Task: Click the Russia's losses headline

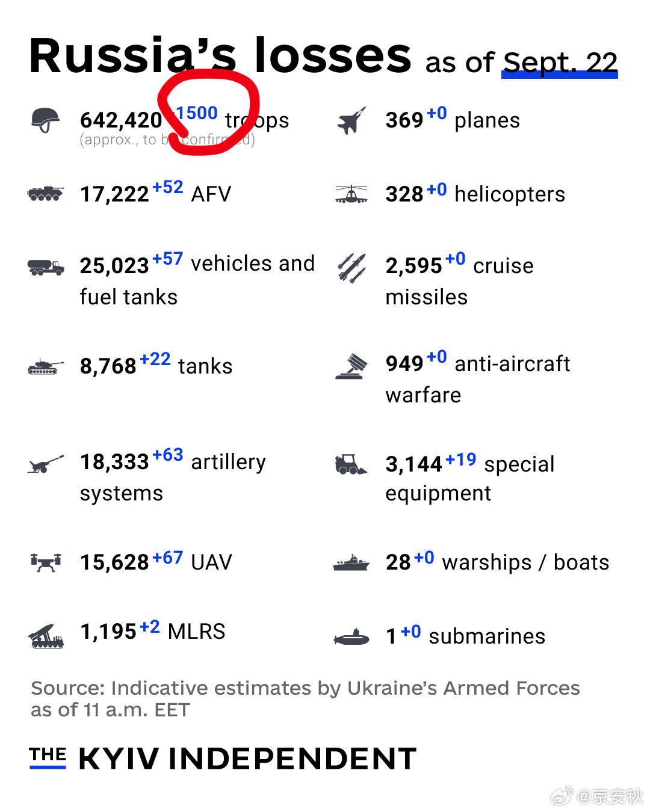Action: click(220, 55)
